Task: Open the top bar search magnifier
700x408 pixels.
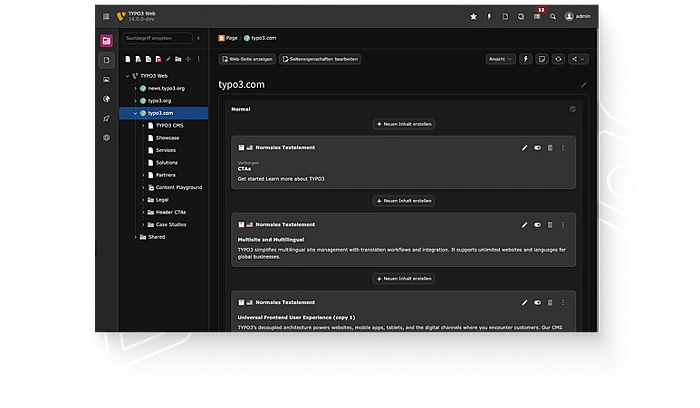Action: pyautogui.click(x=552, y=17)
